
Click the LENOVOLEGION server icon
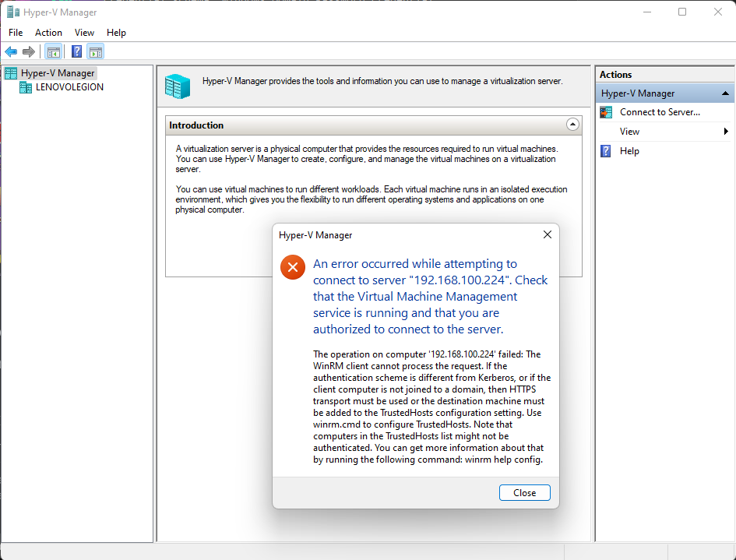pos(26,87)
